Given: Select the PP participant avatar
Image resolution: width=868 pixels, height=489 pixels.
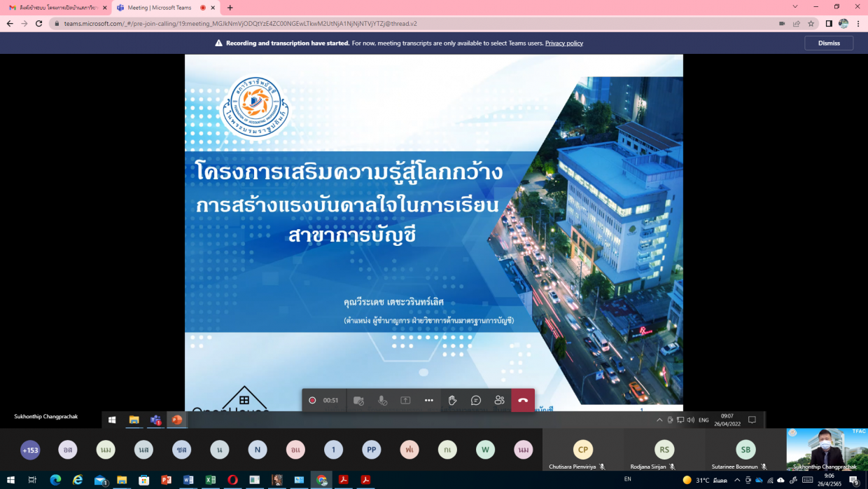Looking at the screenshot, I should (x=372, y=450).
